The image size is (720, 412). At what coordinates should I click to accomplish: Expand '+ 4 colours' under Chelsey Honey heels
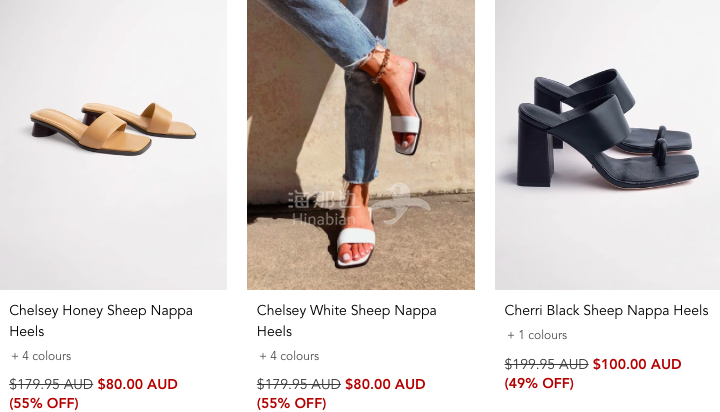point(41,356)
